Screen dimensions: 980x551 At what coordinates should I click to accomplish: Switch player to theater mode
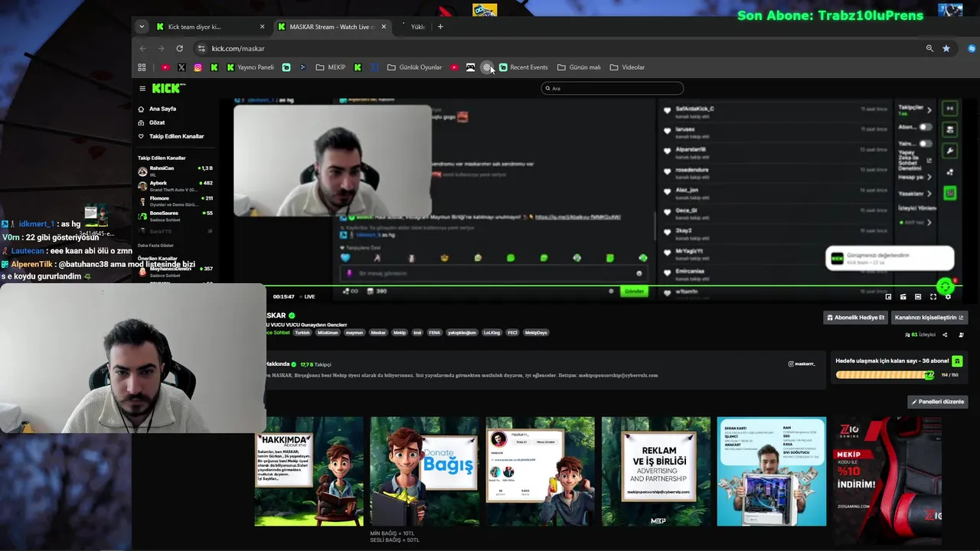[x=918, y=297]
